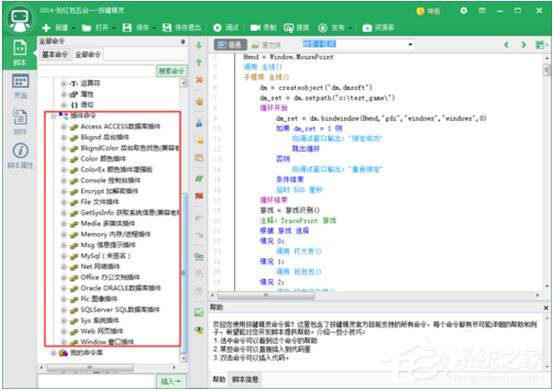
Task: Click the 保存退出 (Save and exit) button
Action: coord(182,28)
